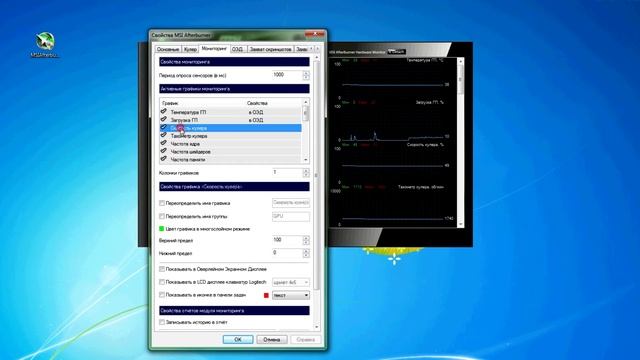The width and height of the screenshot is (640, 360).
Task: Click the Hardware Monitor temperature graph
Action: tap(392, 80)
